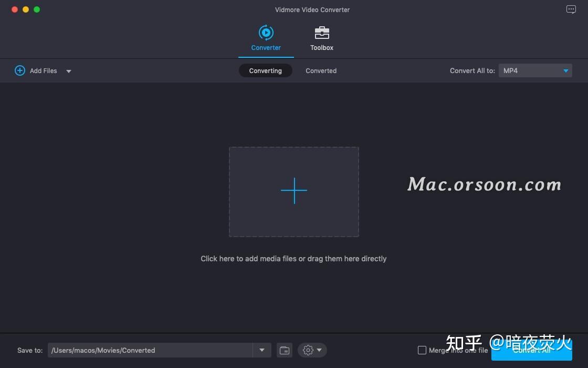Minimize the window with yellow button
Image resolution: width=588 pixels, height=368 pixels.
pos(26,9)
